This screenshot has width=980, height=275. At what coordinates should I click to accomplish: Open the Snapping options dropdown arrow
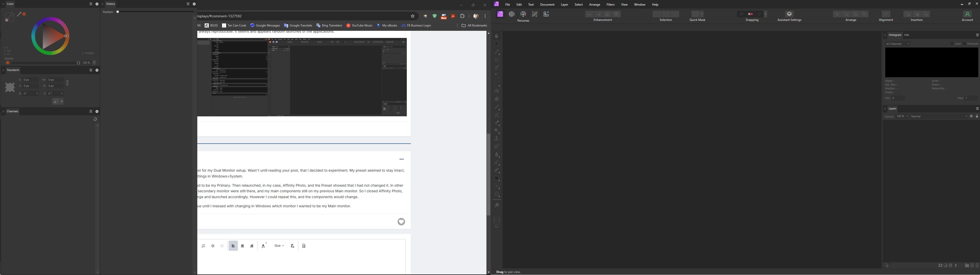tap(765, 14)
